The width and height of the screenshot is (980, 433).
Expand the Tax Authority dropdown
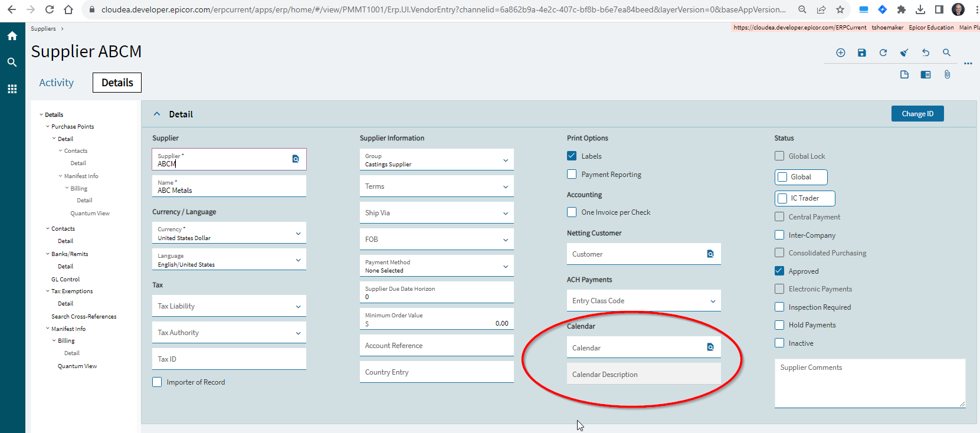click(229, 333)
